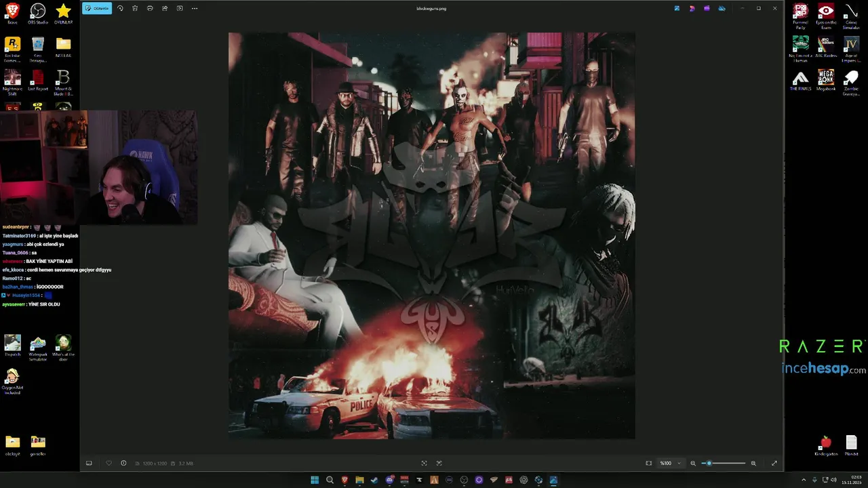The image size is (868, 488).
Task: Click the fit to window icon at bottom center
Action: click(425, 463)
